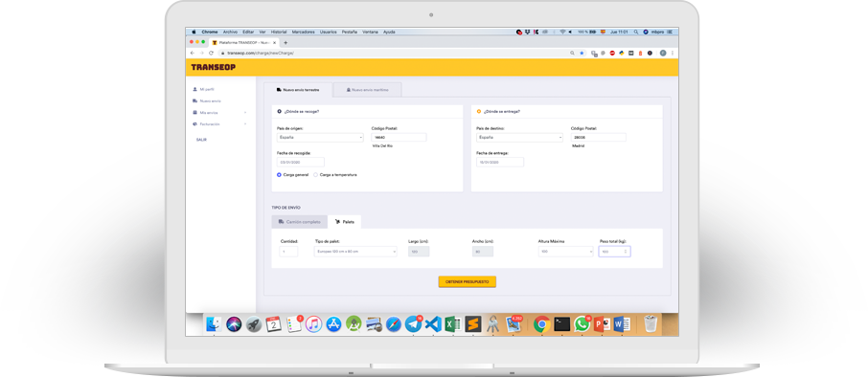Switch to Palets shipment tab
The height and width of the screenshot is (377, 868).
345,222
